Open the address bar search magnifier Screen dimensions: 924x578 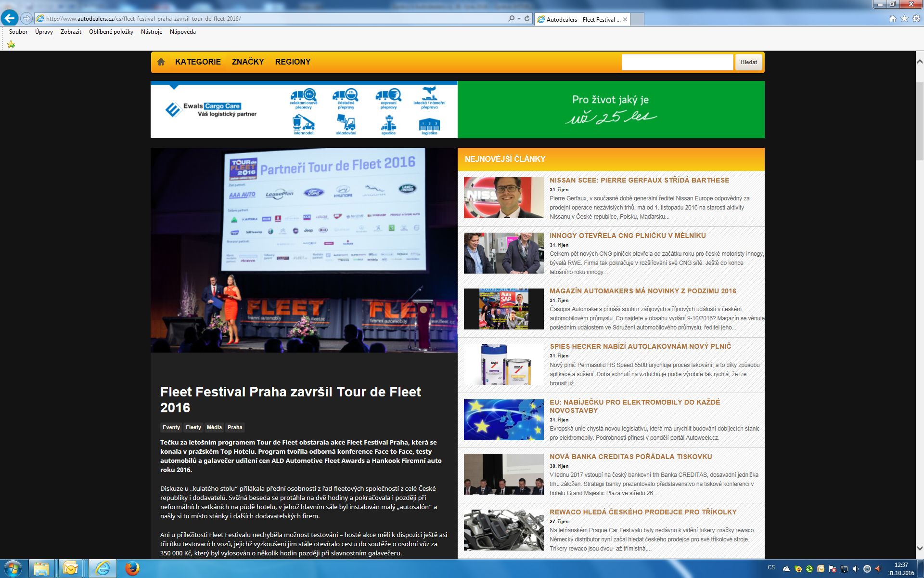pos(511,19)
